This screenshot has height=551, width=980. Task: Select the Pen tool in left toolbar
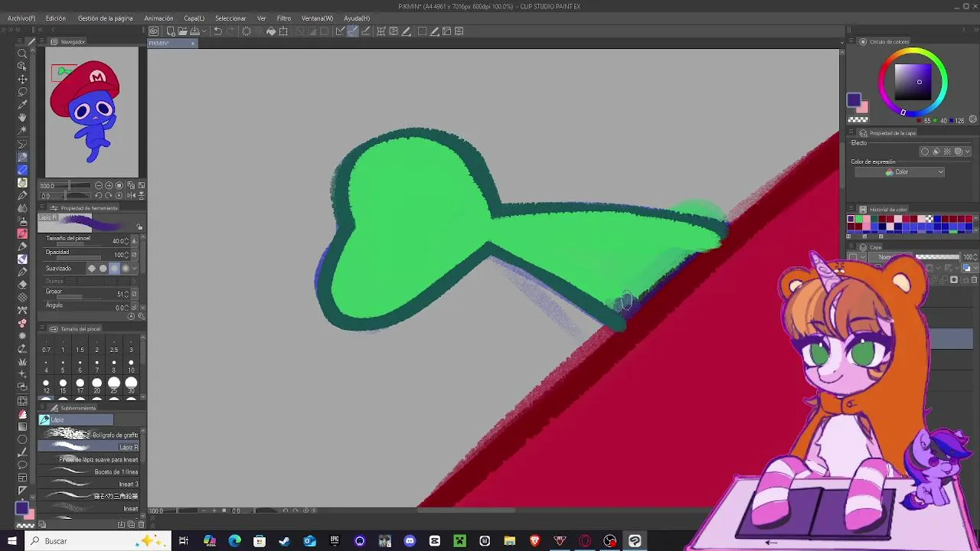[x=22, y=157]
